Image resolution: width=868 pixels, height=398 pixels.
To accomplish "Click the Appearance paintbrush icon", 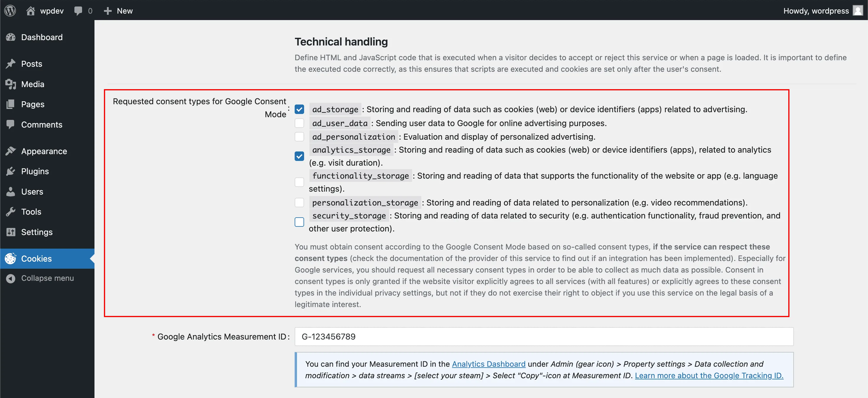I will 11,151.
